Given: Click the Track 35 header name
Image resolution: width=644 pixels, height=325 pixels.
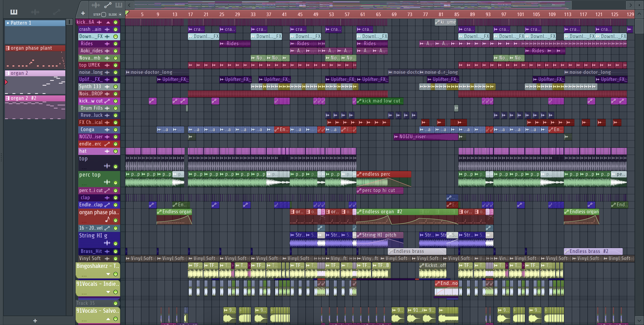Looking at the screenshot, I should click(85, 303).
